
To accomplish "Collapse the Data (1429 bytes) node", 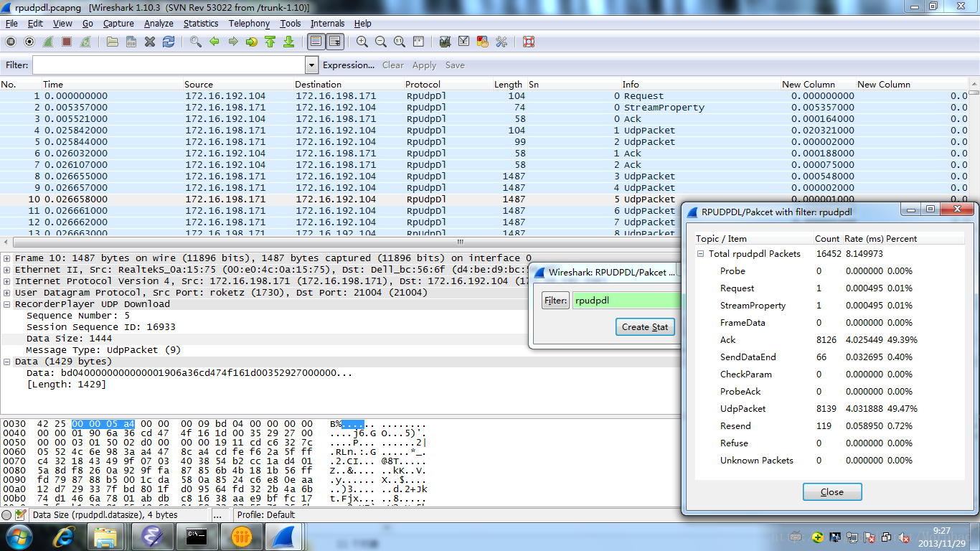I will coord(6,362).
